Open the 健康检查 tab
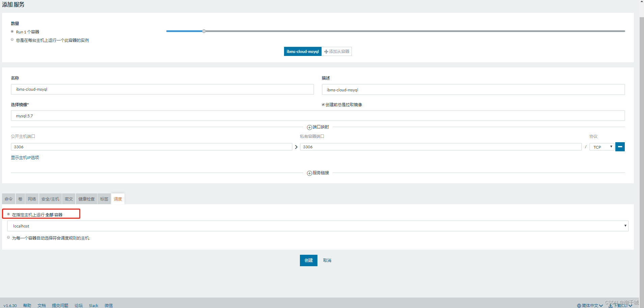This screenshot has height=308, width=644. 87,199
